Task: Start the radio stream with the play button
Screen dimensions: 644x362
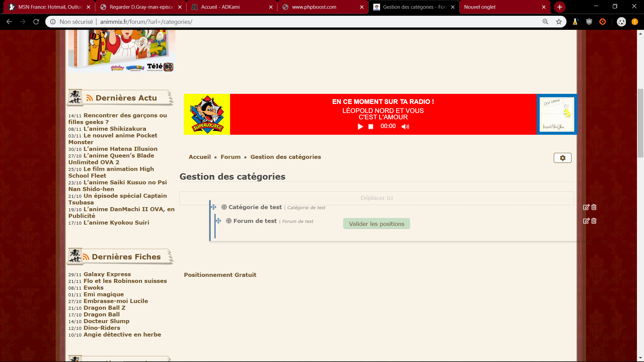Action: click(x=360, y=127)
